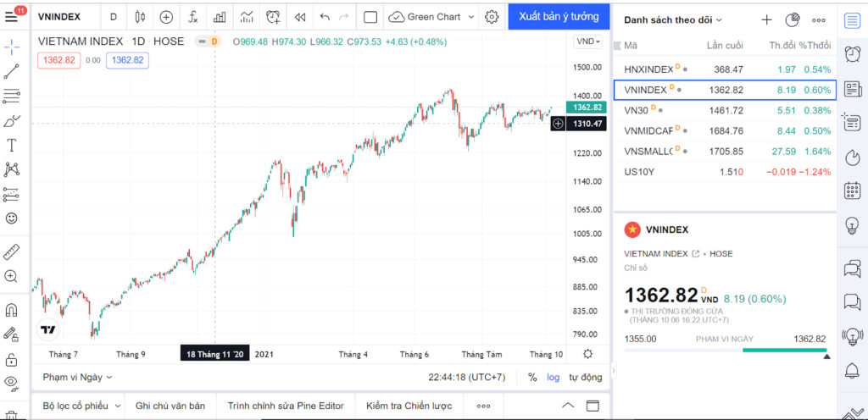This screenshot has width=868, height=420.
Task: Activate the zoom in tool
Action: coord(12,276)
